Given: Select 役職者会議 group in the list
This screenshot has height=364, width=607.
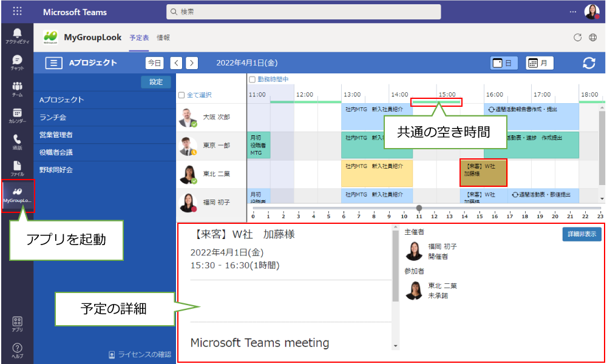Looking at the screenshot, I should 56,152.
